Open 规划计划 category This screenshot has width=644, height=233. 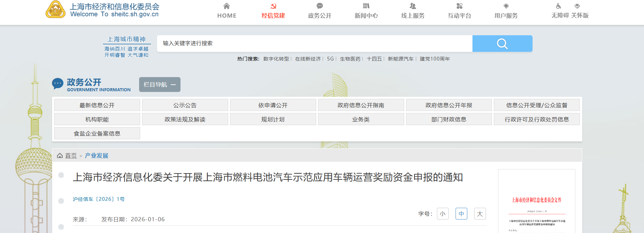click(273, 119)
